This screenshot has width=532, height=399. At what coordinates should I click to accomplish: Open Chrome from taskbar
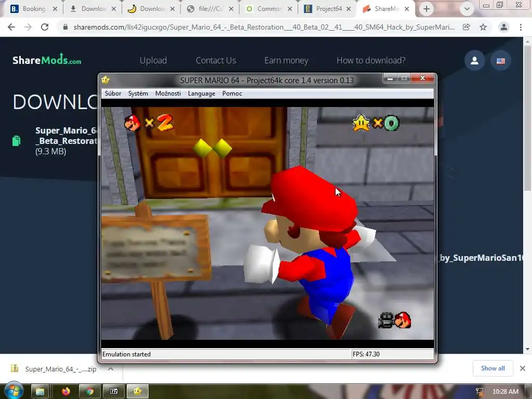tap(89, 392)
